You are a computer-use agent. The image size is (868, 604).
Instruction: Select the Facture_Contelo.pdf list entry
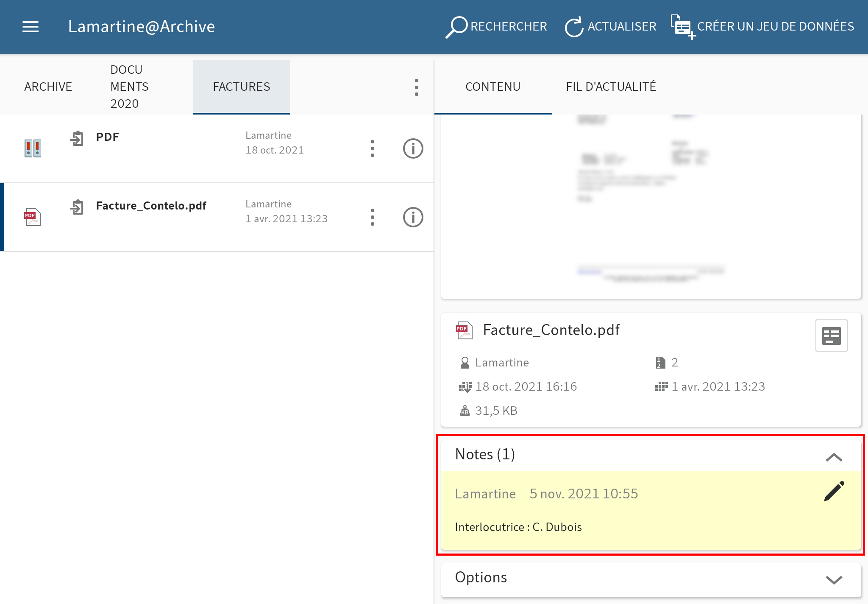click(217, 217)
